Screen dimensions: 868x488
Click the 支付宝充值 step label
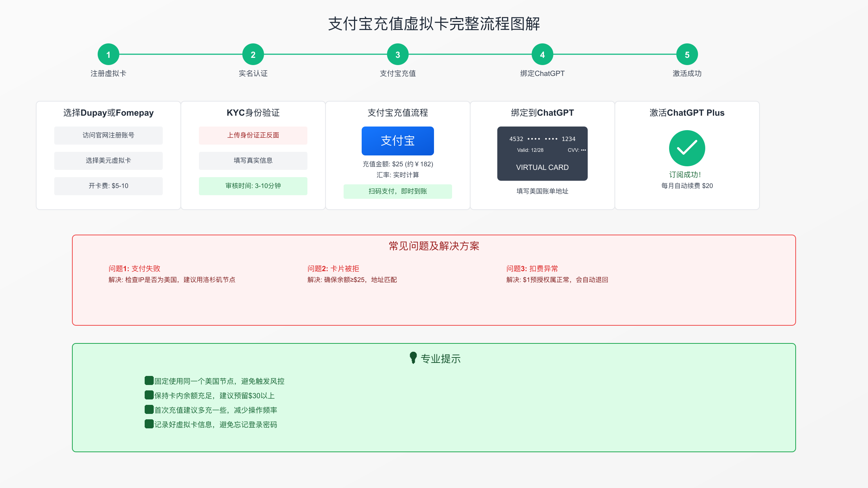(x=398, y=74)
